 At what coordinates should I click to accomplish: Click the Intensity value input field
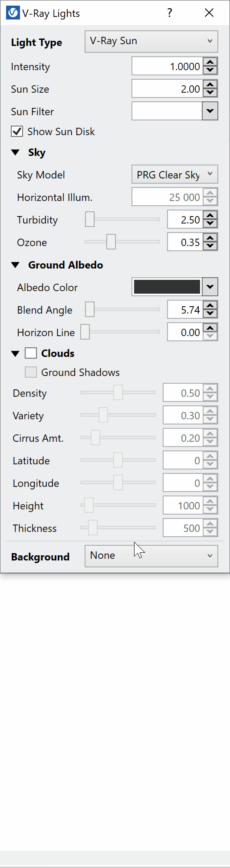click(167, 67)
